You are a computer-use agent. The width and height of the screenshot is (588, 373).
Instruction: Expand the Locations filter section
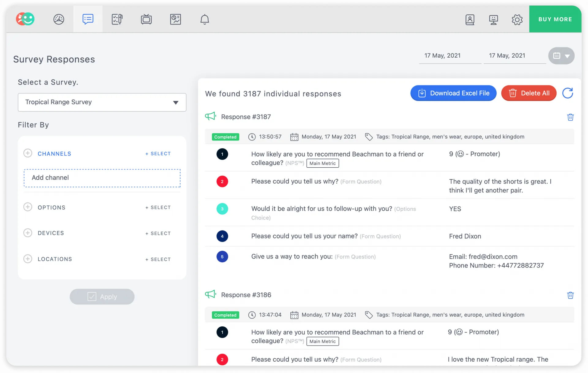[28, 259]
